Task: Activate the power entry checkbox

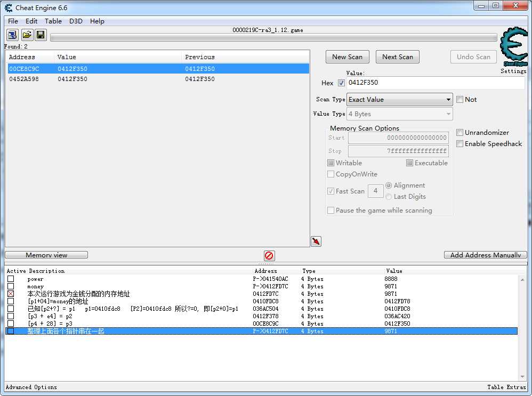Action: tap(11, 279)
